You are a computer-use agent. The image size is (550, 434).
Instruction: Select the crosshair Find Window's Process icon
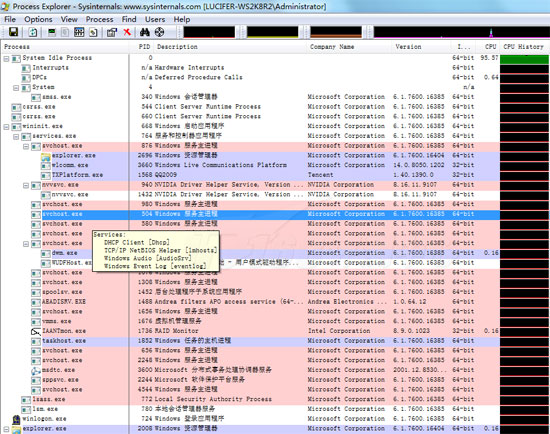(160, 32)
